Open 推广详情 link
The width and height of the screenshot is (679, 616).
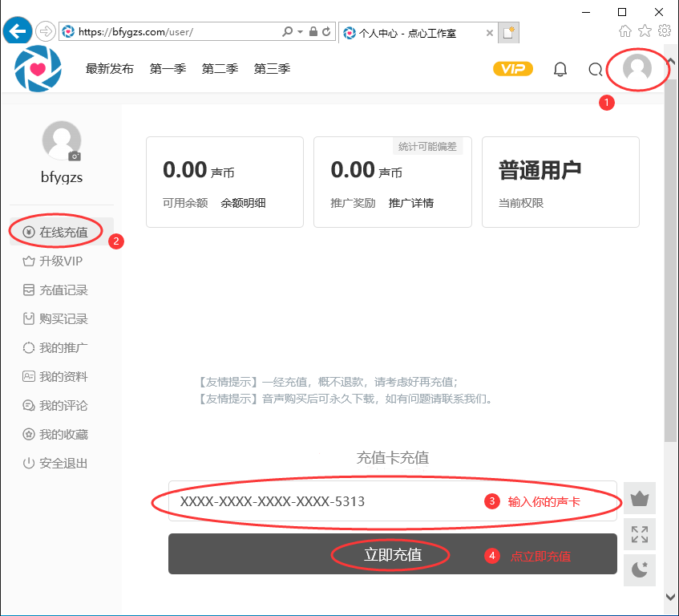click(x=411, y=203)
